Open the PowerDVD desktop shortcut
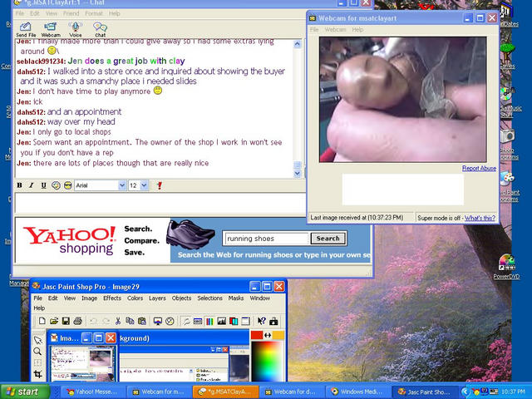Image resolution: width=532 pixels, height=399 pixels. (506, 267)
